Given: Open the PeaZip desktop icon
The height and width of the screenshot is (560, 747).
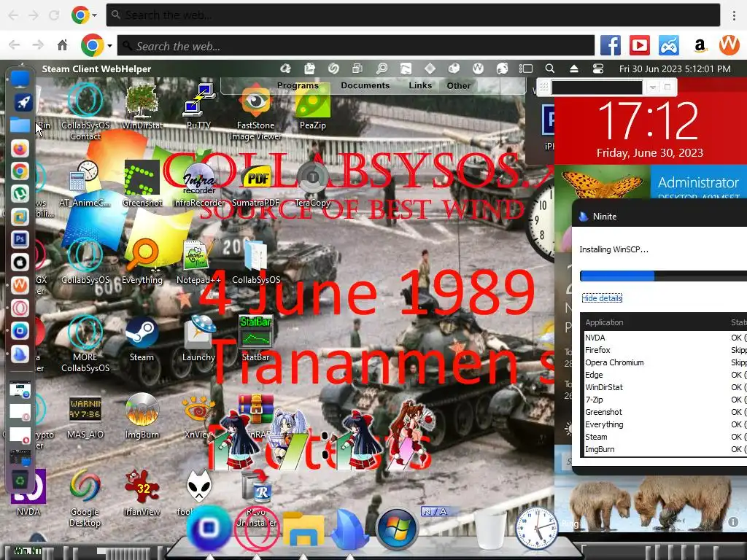Looking at the screenshot, I should click(312, 107).
